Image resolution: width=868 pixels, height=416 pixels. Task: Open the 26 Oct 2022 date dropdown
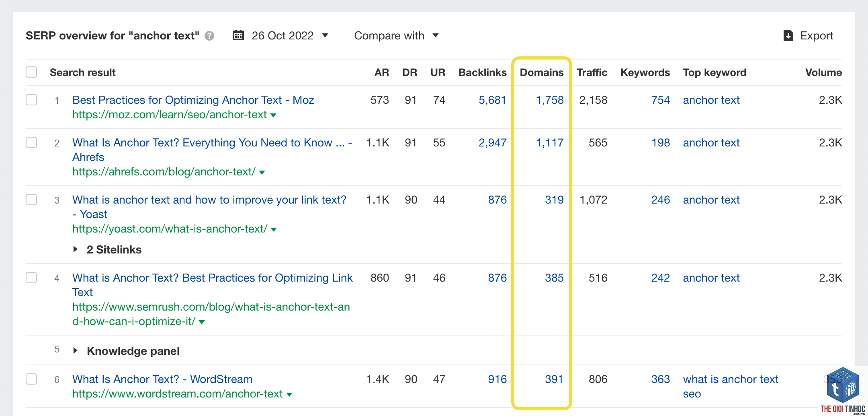280,35
